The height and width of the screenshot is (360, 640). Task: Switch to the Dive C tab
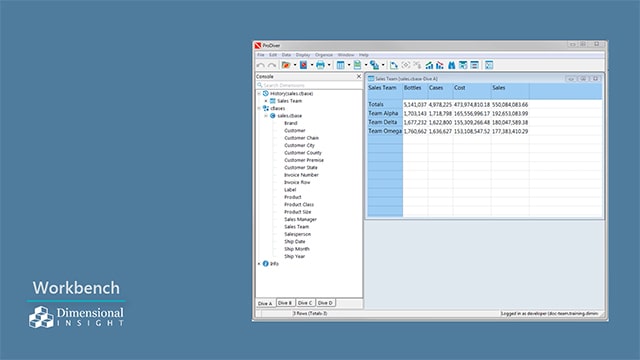click(305, 303)
